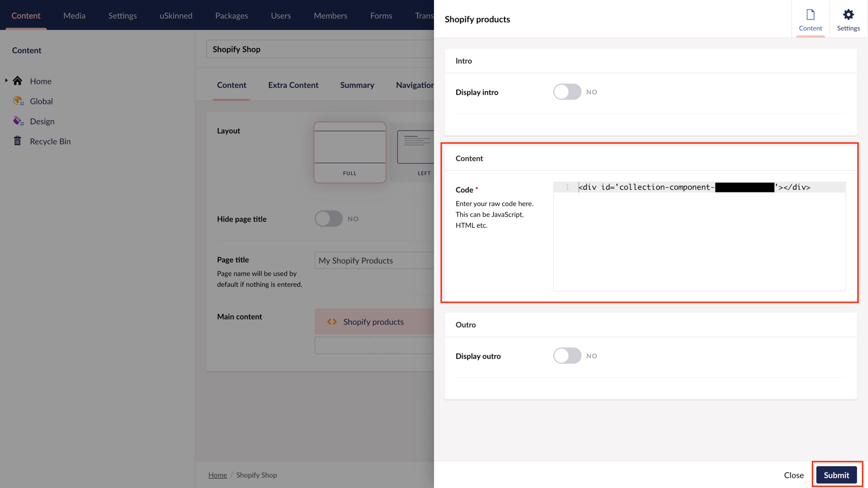The height and width of the screenshot is (488, 868).
Task: Switch to the Extra Content tab
Action: pos(293,85)
